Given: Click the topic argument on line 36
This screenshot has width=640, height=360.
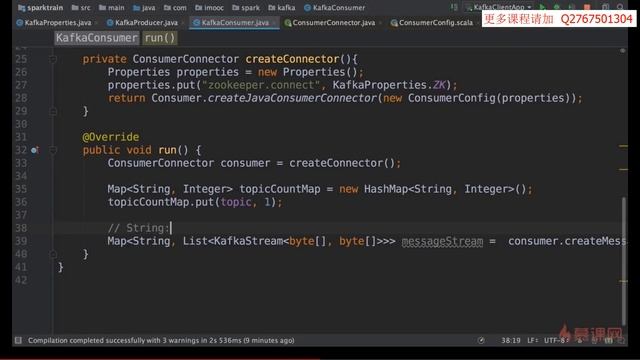Looking at the screenshot, I should point(236,202).
